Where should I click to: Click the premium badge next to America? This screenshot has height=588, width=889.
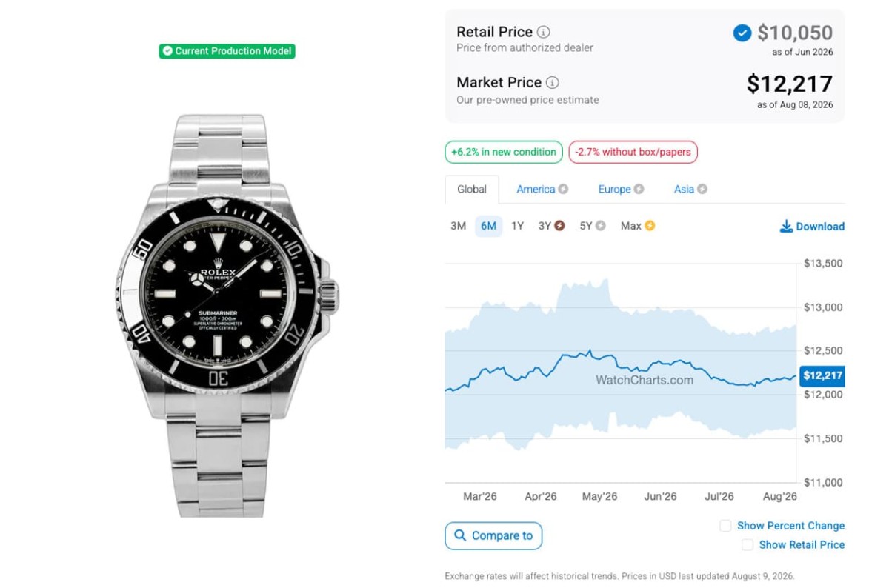click(563, 189)
